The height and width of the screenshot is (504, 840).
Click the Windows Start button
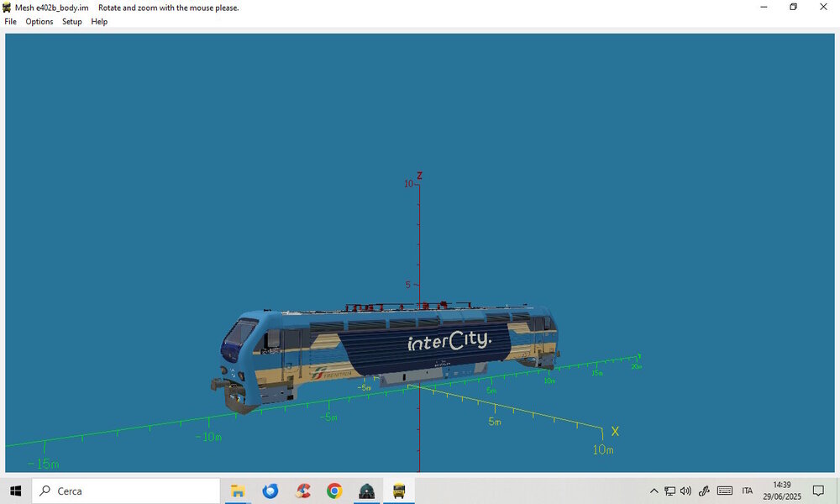coord(15,491)
